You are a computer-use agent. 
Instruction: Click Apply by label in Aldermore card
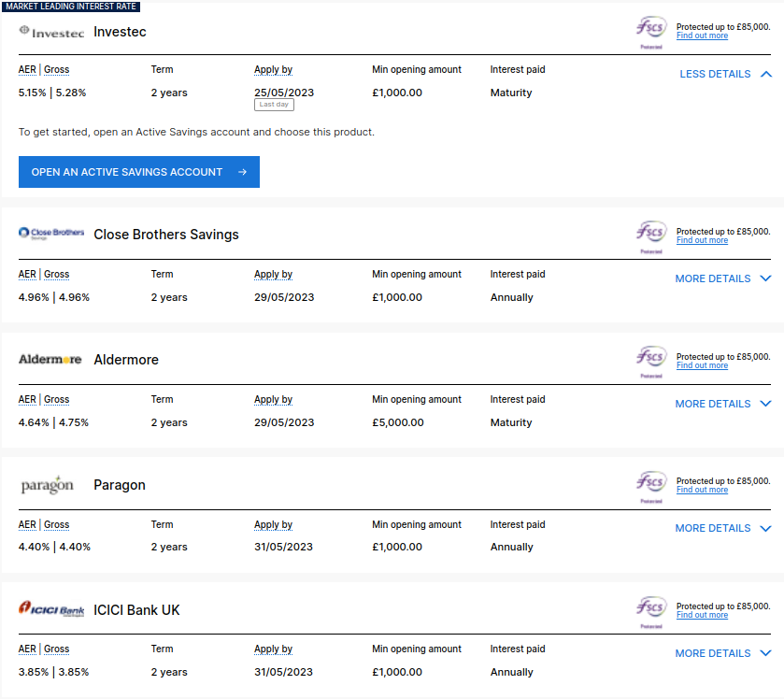tap(273, 399)
